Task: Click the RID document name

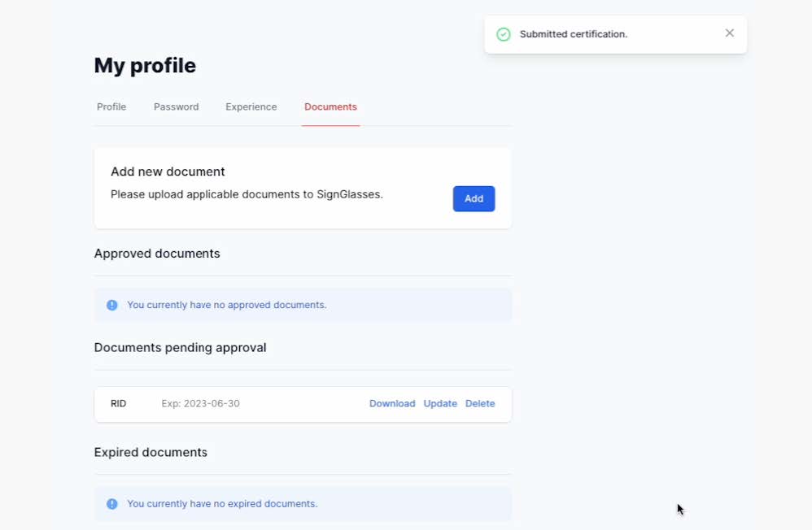Action: [x=118, y=403]
